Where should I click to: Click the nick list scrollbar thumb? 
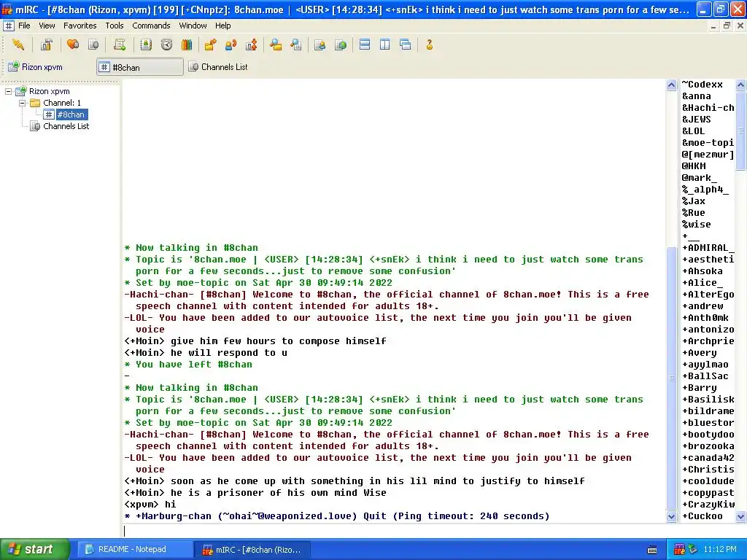pos(741,130)
